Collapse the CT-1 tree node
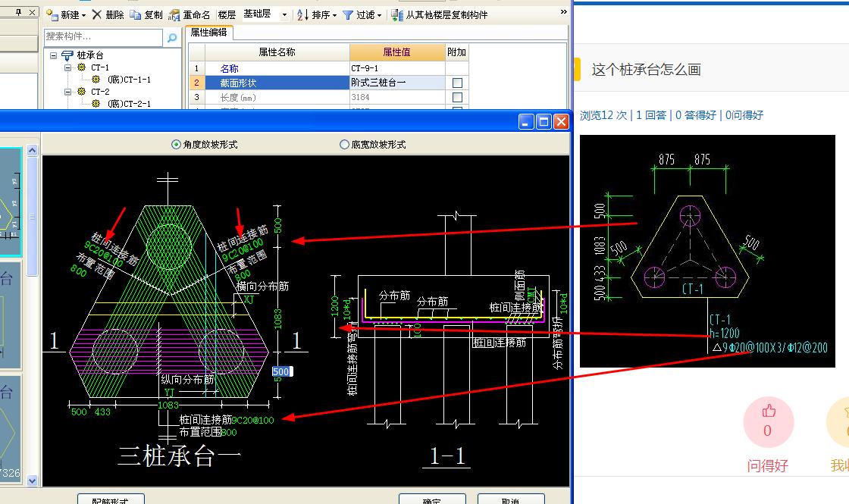Viewport: 849px width, 504px height. tap(67, 67)
